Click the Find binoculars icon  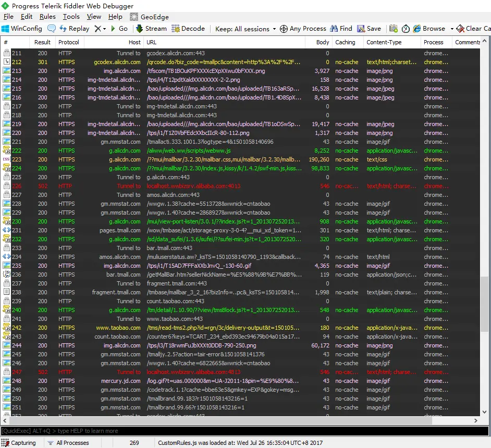click(x=334, y=29)
